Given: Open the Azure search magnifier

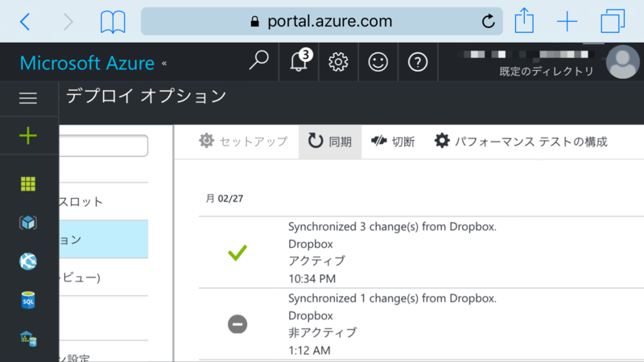Looking at the screenshot, I should 258,62.
